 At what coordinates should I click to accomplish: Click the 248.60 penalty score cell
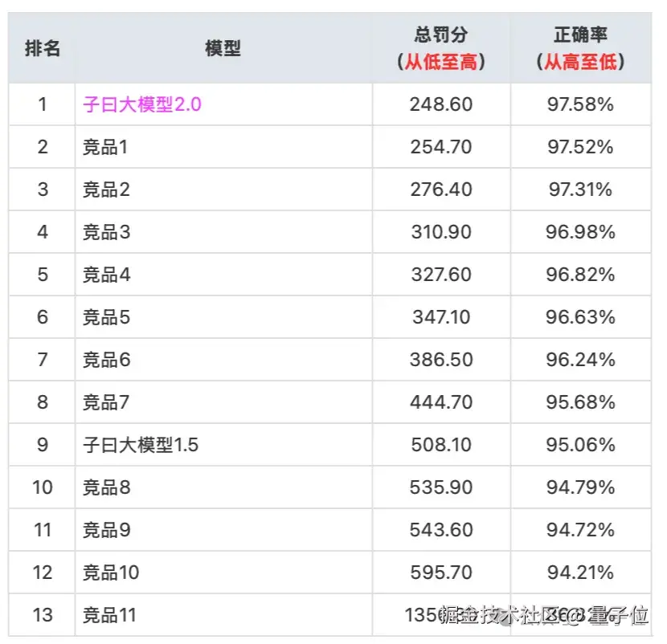(x=440, y=104)
